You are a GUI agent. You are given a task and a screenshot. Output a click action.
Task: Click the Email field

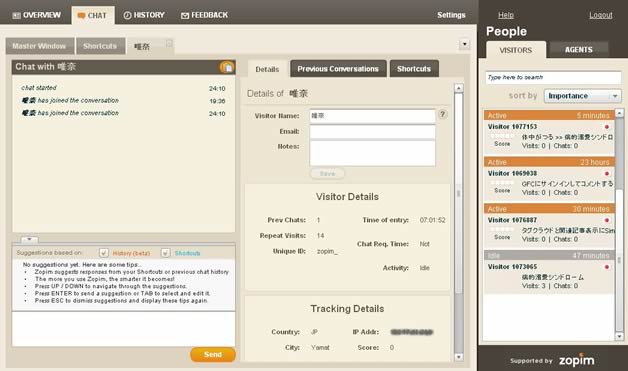point(372,131)
